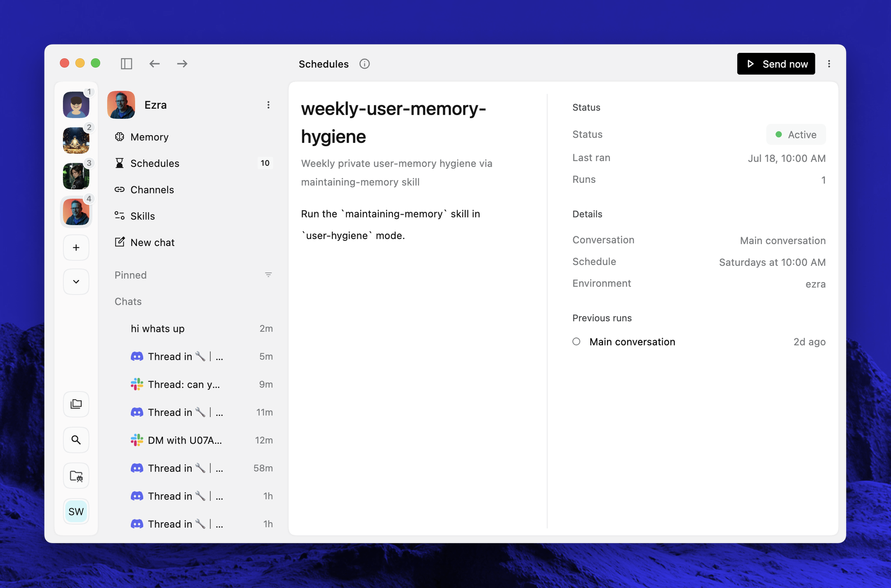Select agent avatar numbered 3
Viewport: 891px width, 588px height.
coord(76,176)
